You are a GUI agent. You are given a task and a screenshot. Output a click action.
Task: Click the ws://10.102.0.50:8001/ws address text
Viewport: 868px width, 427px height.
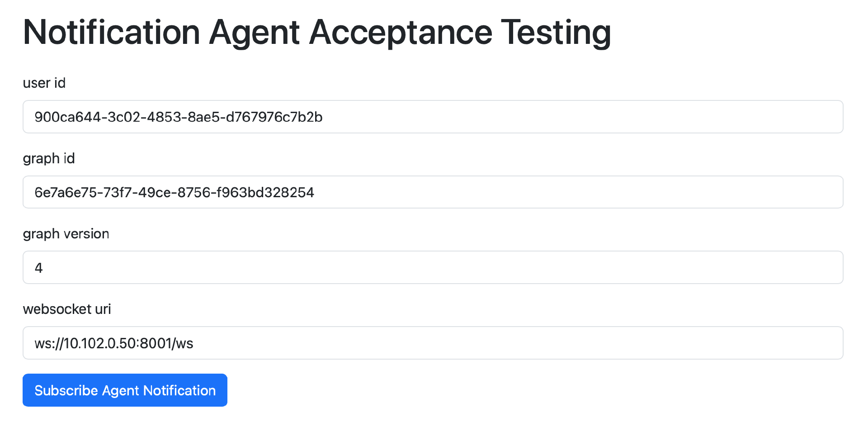(x=114, y=343)
